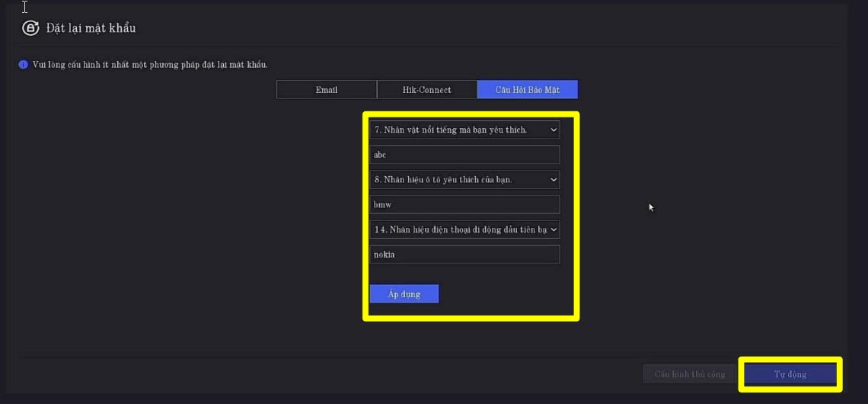Screen dimensions: 868x404
Task: Focus the answer field containing 'bmw'
Action: click(464, 204)
